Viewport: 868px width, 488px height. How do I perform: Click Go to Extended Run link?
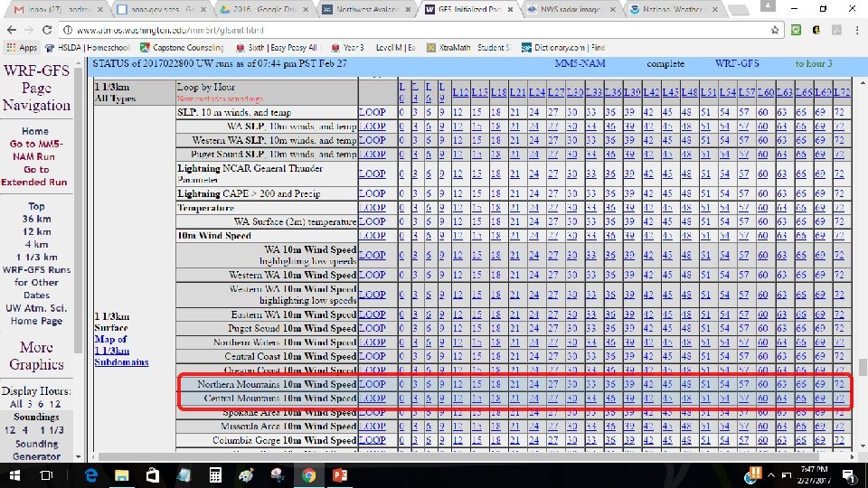(x=34, y=175)
